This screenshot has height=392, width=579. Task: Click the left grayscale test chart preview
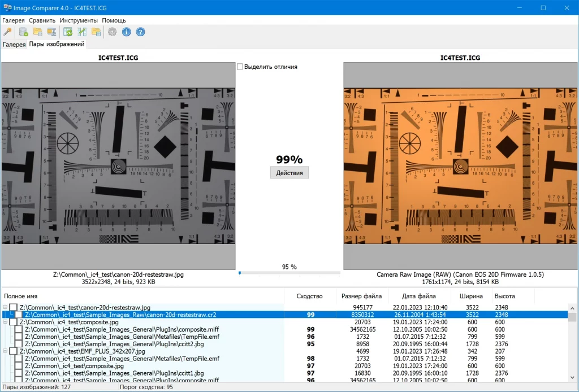[118, 165]
